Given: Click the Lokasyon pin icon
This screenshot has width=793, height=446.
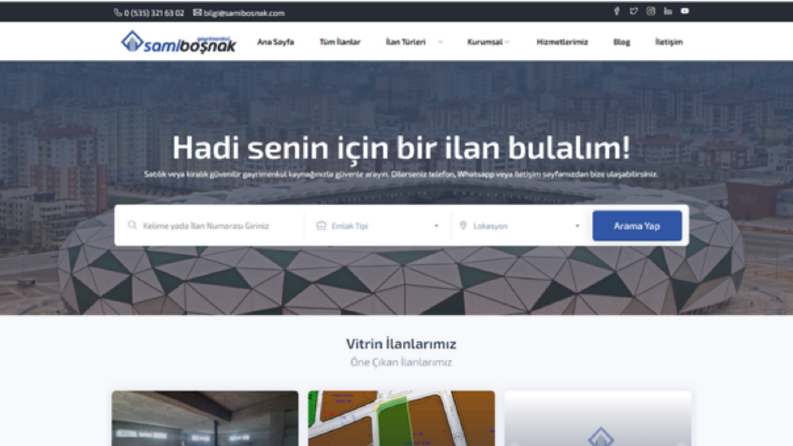Looking at the screenshot, I should (x=463, y=226).
